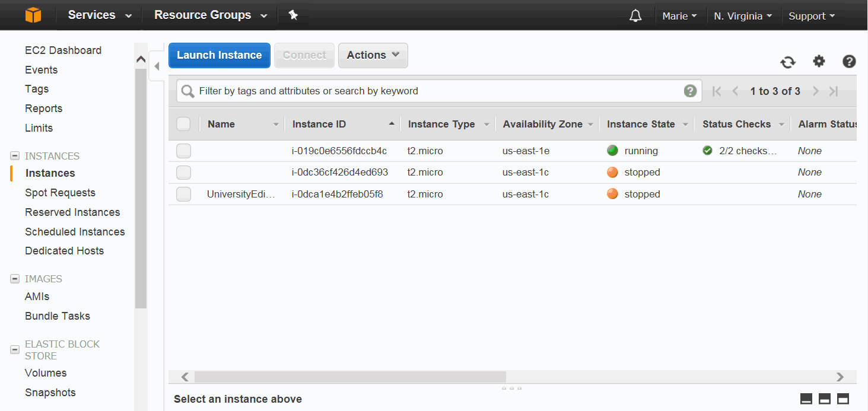
Task: Click the AWS cube logo icon
Action: click(33, 15)
